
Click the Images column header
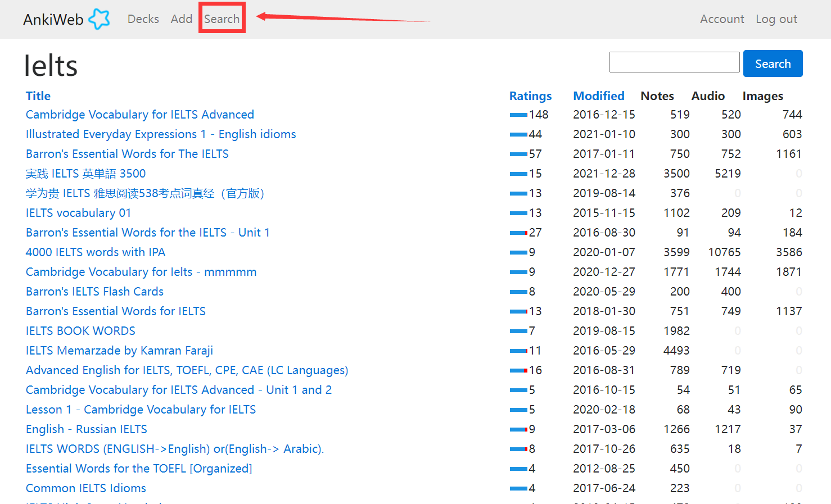coord(763,96)
